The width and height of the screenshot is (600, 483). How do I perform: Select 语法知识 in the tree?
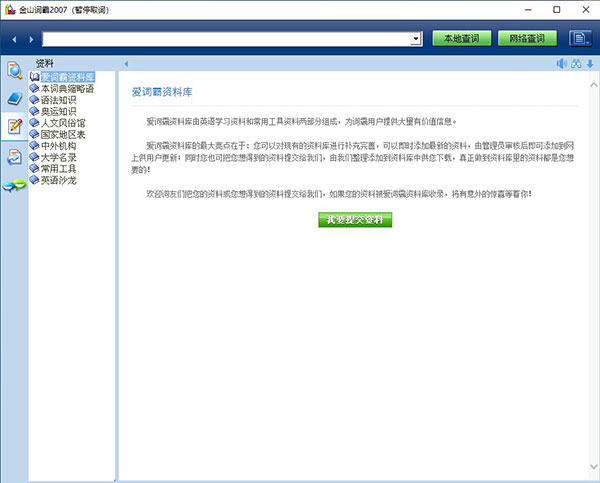[x=59, y=100]
